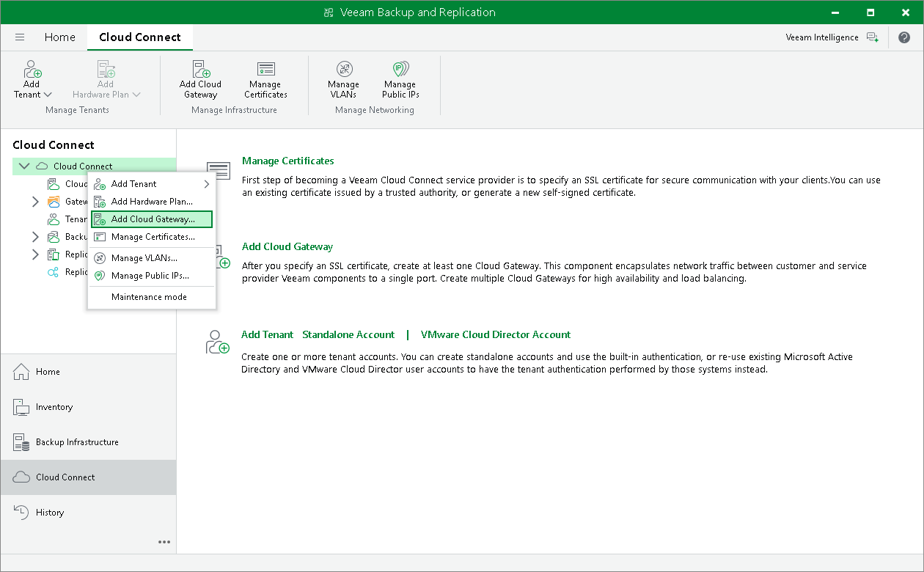Click tenant icon beside Add Tenant heading
The width and height of the screenshot is (924, 572).
pyautogui.click(x=218, y=342)
